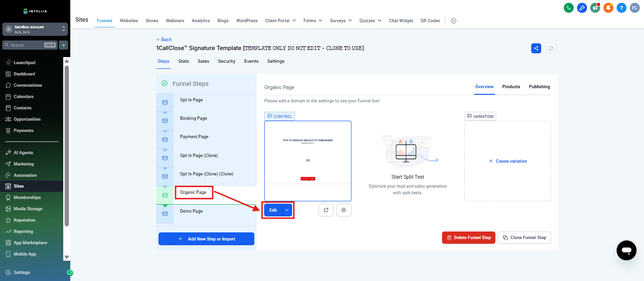Open the chat support bubble widget
The height and width of the screenshot is (281, 644).
click(626, 250)
